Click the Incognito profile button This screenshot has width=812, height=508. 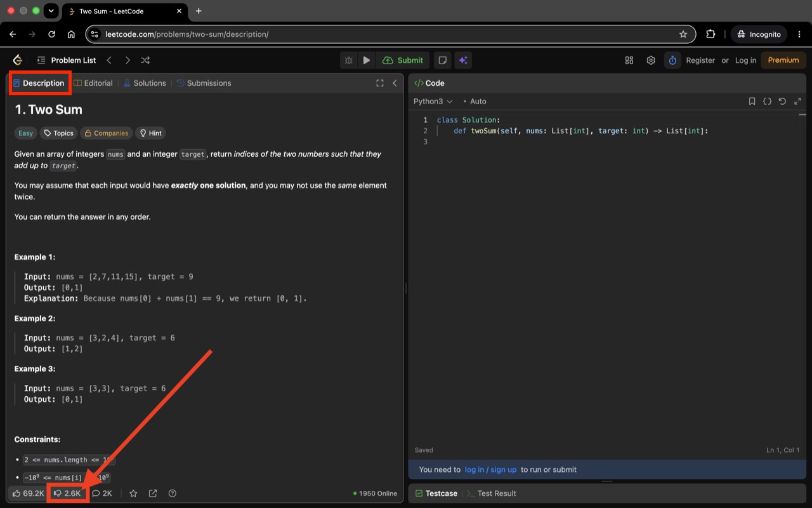[759, 34]
